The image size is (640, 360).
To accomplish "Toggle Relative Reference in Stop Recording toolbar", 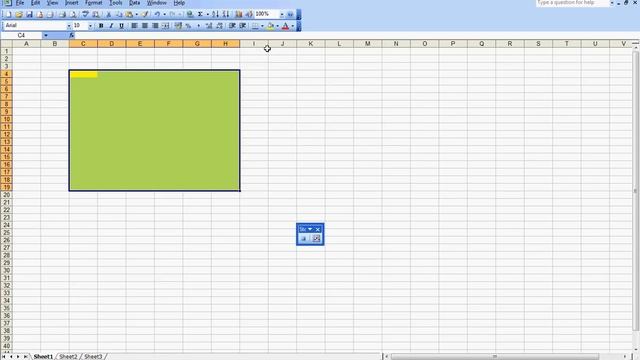I will 316,239.
